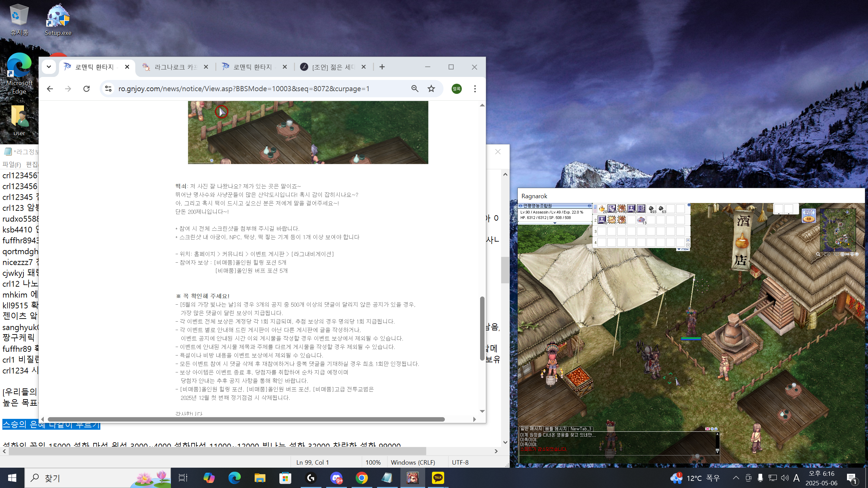Select the stone item stack showing 493

(651, 209)
